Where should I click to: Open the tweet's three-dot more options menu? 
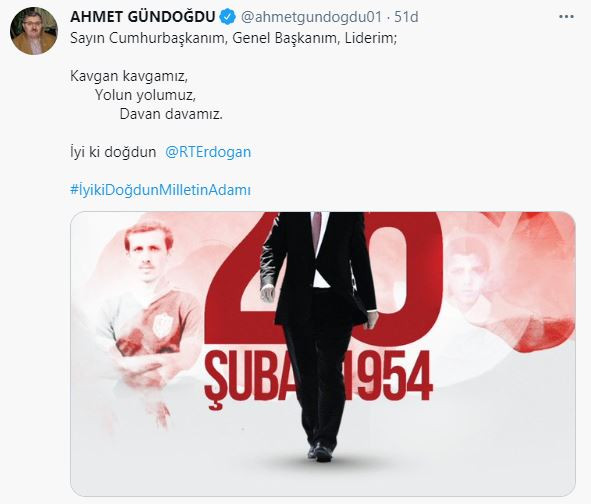pos(566,17)
